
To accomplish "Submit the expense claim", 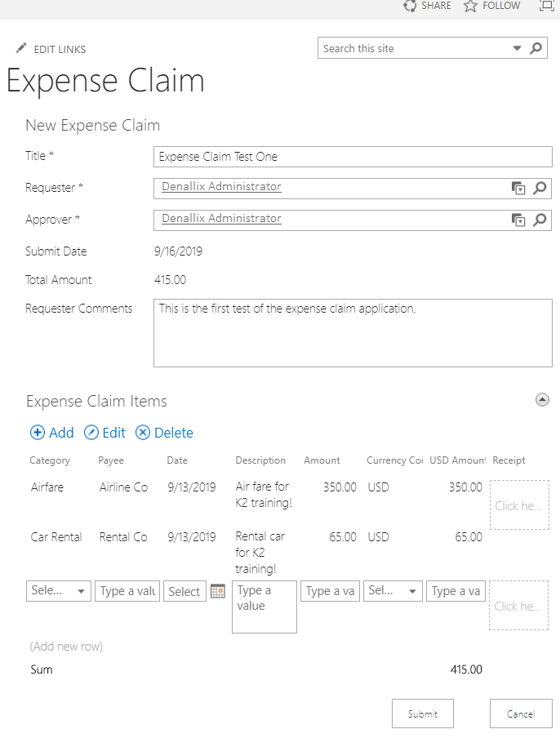I will [423, 713].
